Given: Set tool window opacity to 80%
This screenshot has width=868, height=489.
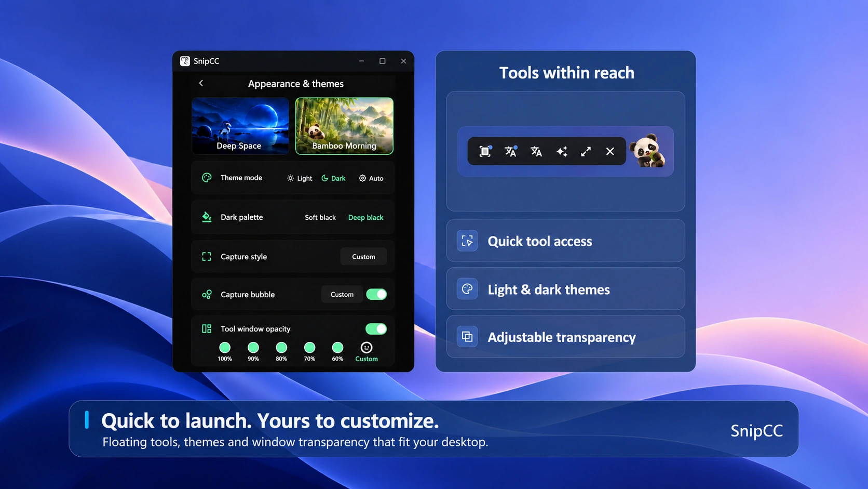Looking at the screenshot, I should (281, 348).
